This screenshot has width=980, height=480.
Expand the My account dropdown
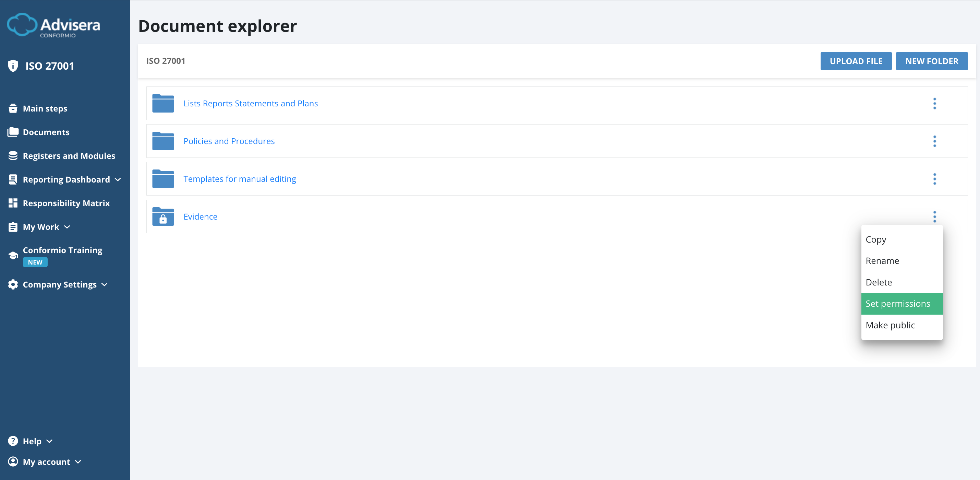pos(78,461)
